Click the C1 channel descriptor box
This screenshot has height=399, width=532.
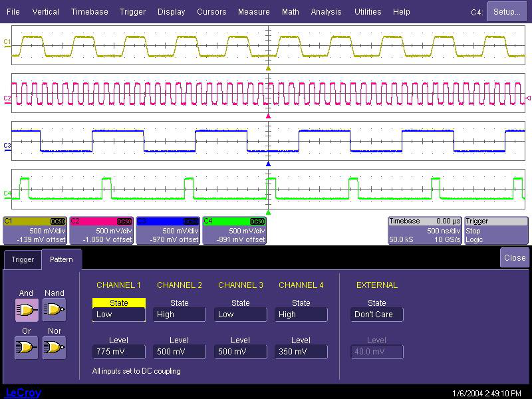point(35,230)
